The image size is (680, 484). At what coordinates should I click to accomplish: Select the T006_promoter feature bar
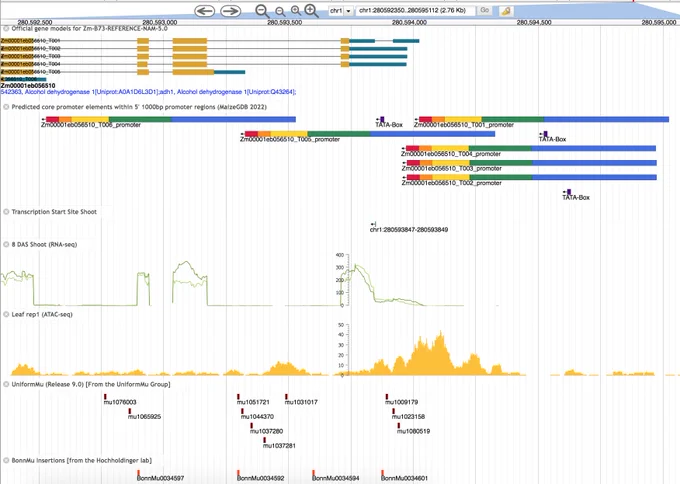click(171, 119)
